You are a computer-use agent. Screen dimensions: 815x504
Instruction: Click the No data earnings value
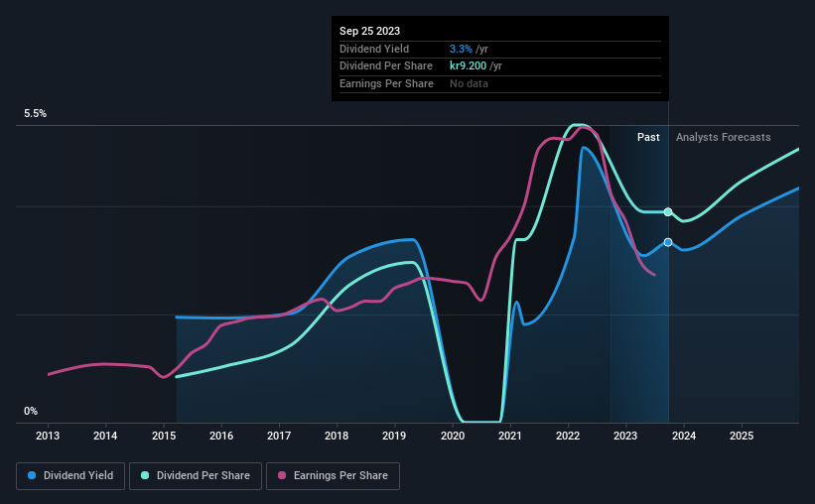point(469,83)
